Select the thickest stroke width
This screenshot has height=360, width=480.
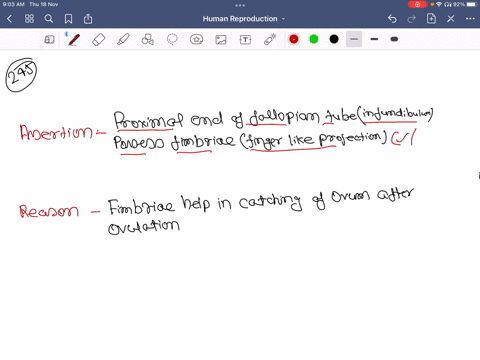point(394,39)
